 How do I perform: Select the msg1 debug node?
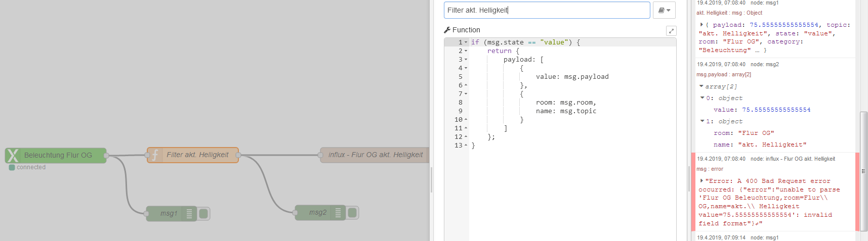pos(171,214)
